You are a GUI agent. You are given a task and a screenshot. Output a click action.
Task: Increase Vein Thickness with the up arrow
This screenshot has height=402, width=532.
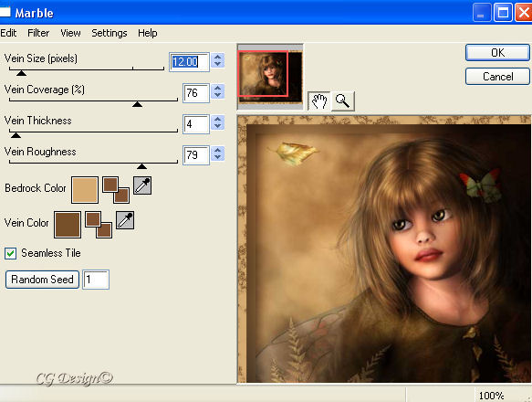click(x=218, y=119)
